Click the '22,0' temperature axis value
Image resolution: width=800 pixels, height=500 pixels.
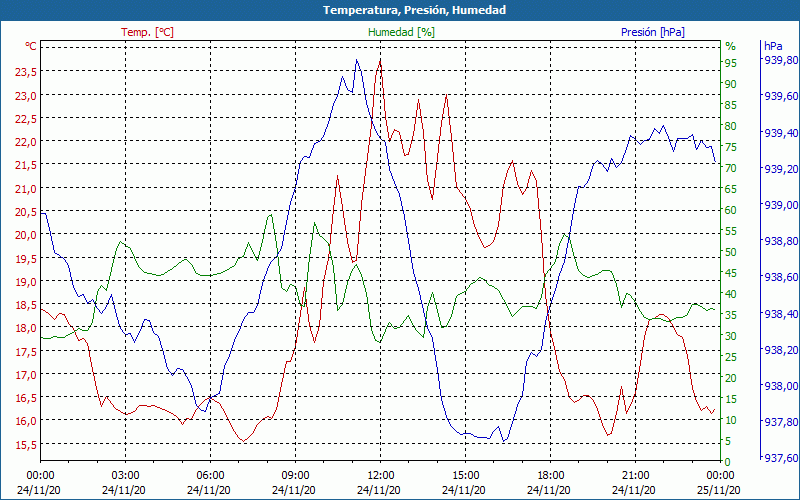[26, 142]
